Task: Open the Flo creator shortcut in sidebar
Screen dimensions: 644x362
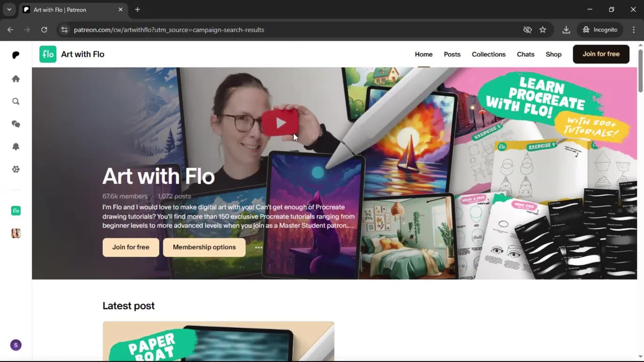Action: [16, 211]
